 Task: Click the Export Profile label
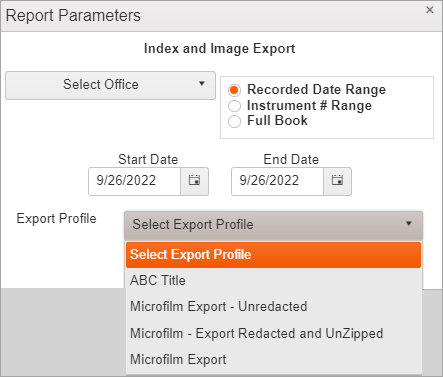(x=56, y=219)
